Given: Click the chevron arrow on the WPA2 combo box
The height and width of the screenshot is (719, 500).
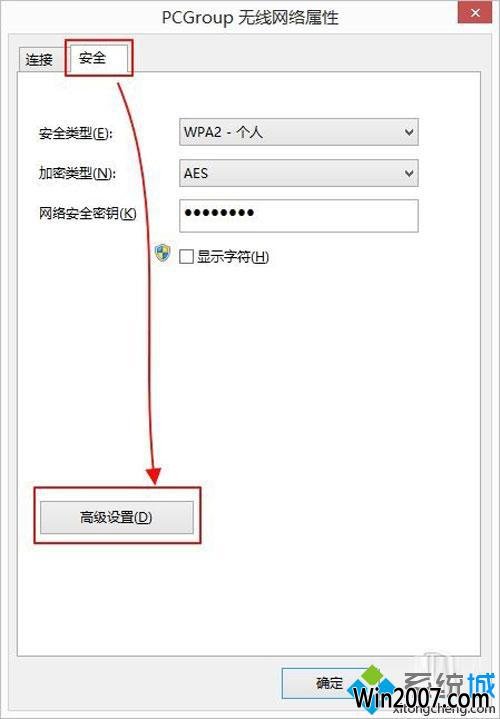Looking at the screenshot, I should (409, 133).
